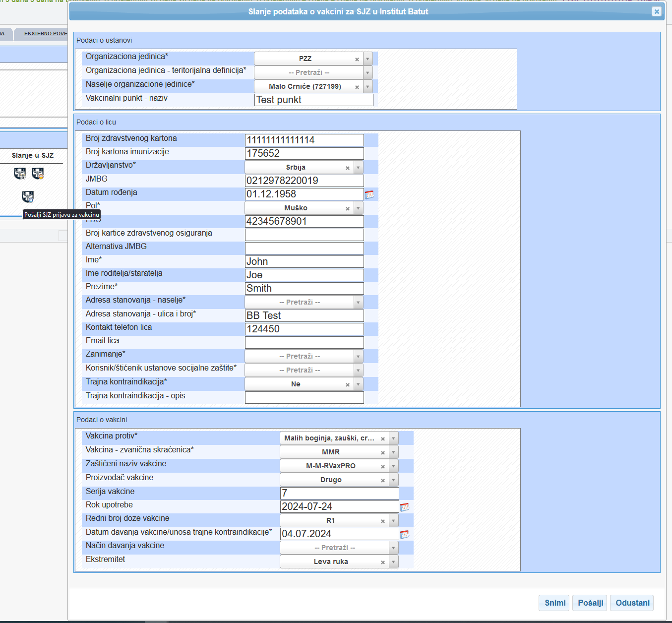This screenshot has height=623, width=672.
Task: Clear the Vakcina protiv selection
Action: (383, 438)
